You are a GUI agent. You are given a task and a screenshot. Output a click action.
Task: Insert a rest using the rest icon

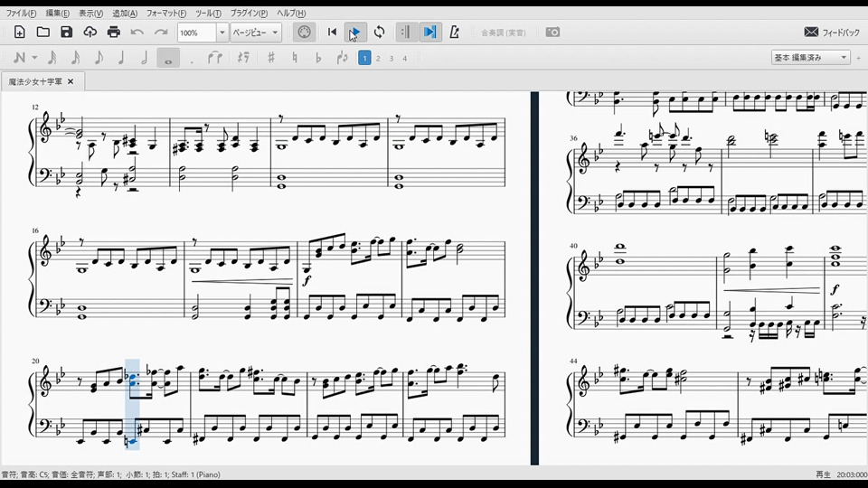pyautogui.click(x=243, y=58)
